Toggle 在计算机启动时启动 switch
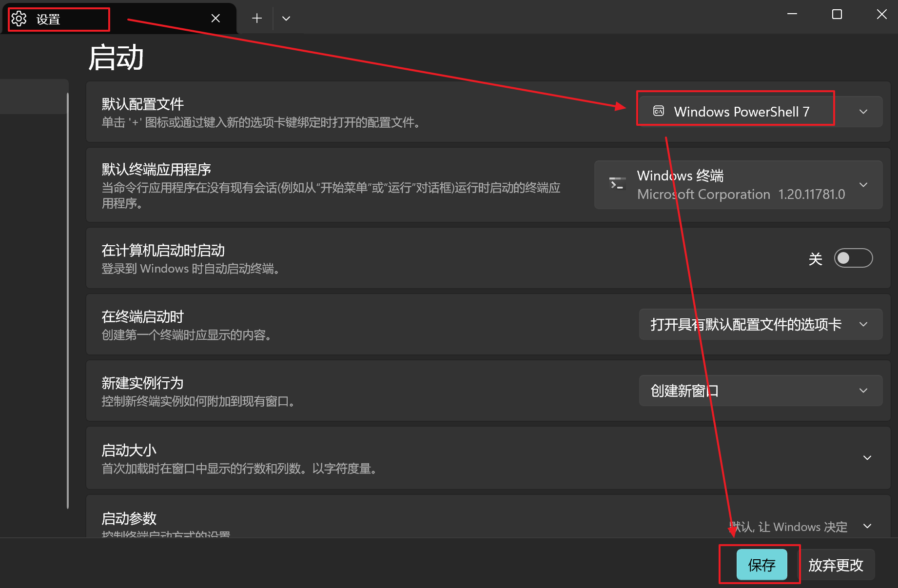Image resolution: width=898 pixels, height=588 pixels. 853,258
